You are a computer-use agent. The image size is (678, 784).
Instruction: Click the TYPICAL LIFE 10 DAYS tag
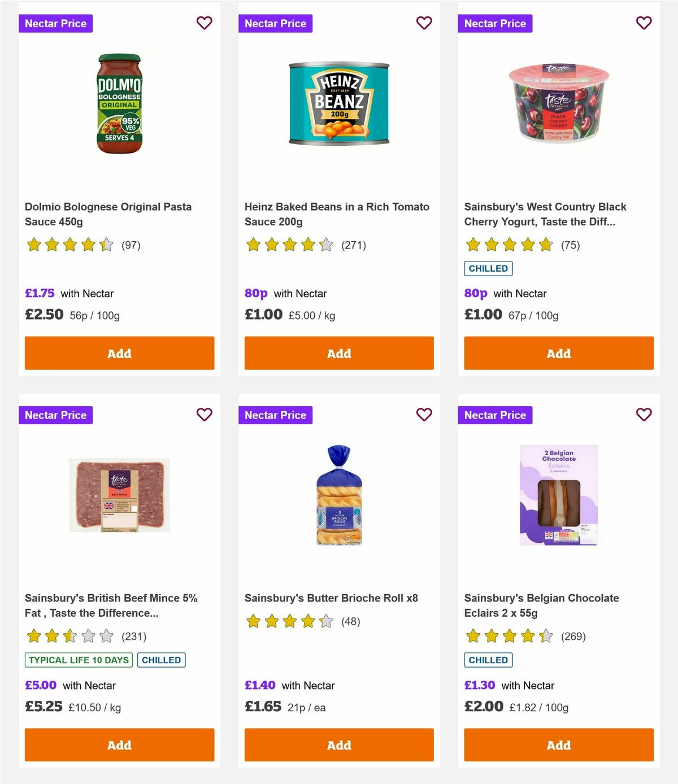click(78, 660)
